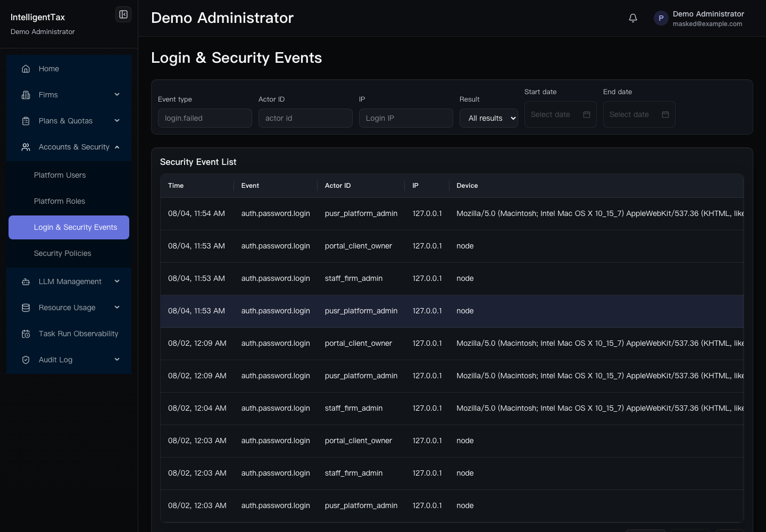Screen dimensions: 766x532
Task: Expand the Firms menu chevron
Action: click(x=117, y=95)
